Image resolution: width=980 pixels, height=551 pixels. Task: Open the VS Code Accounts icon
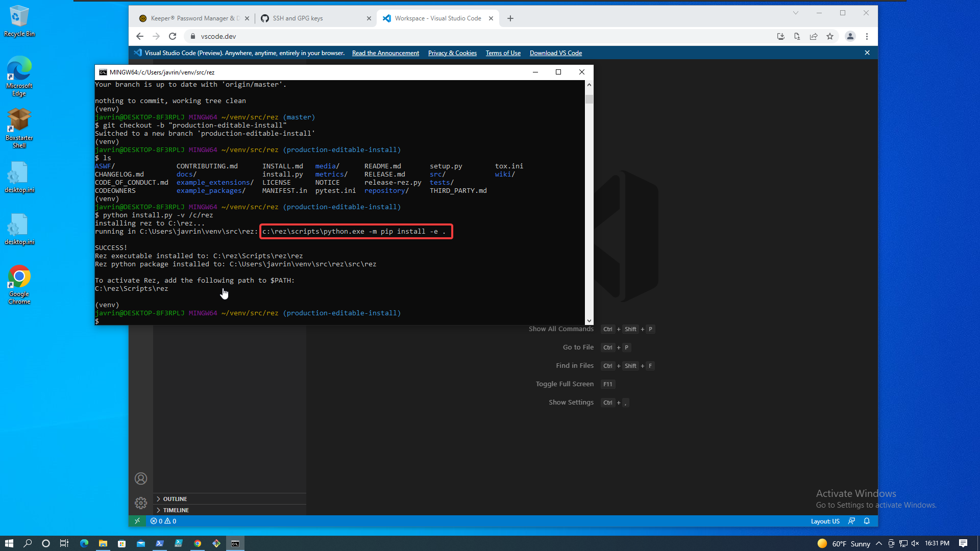tap(141, 479)
